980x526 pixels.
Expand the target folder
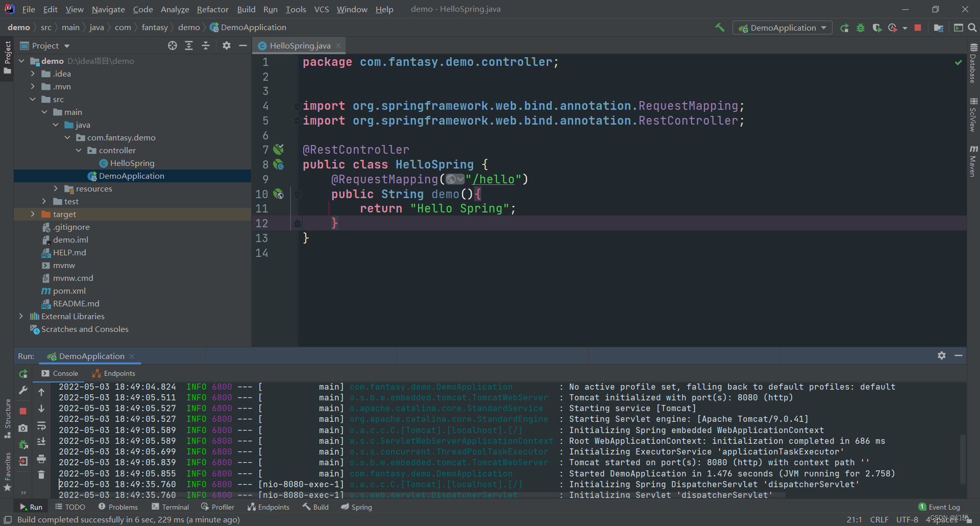click(33, 214)
